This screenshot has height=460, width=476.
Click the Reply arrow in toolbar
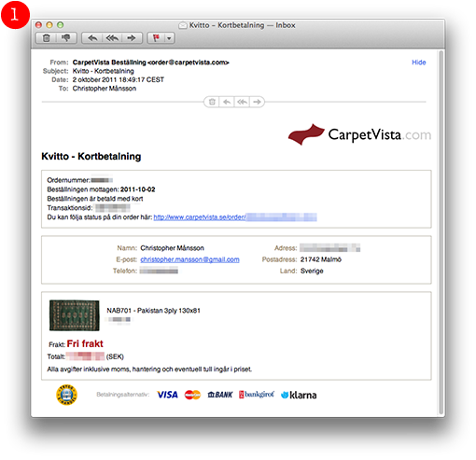click(92, 38)
